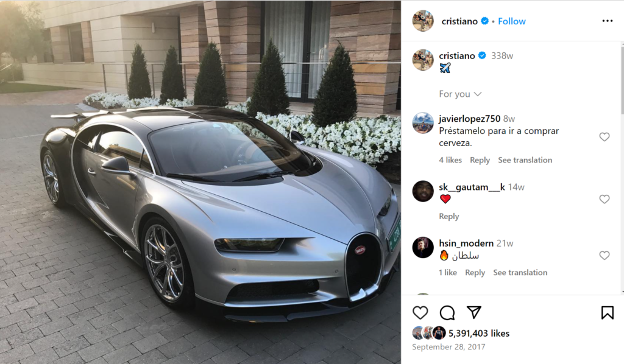See translation of javierlopez750's comment
Image resolution: width=624 pixels, height=364 pixels.
click(525, 159)
